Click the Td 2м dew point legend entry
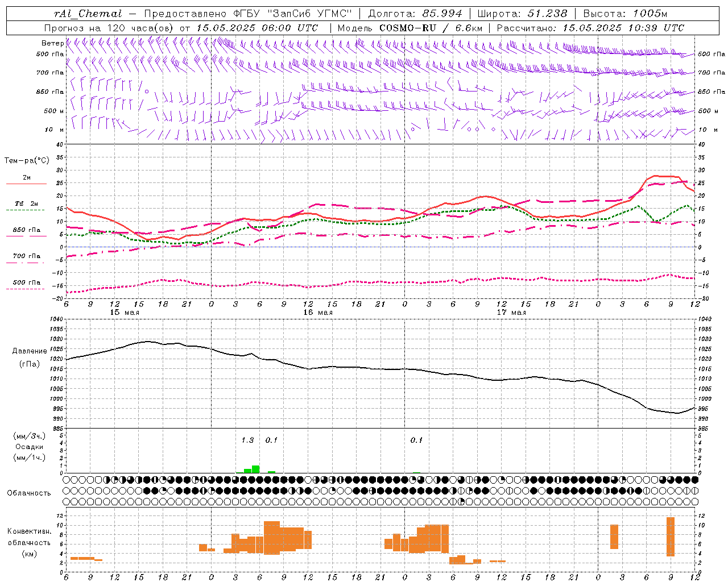 click(x=27, y=203)
